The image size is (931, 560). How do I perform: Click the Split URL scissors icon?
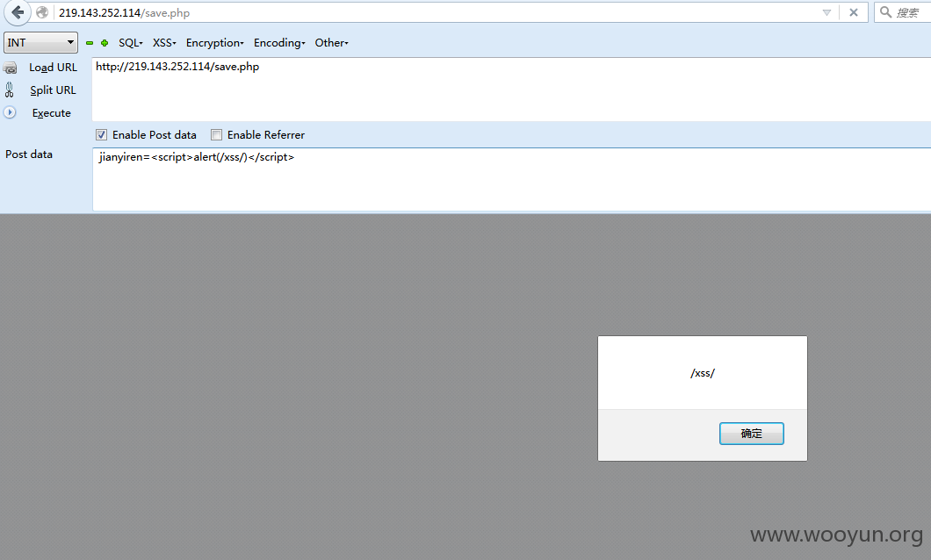tap(10, 90)
